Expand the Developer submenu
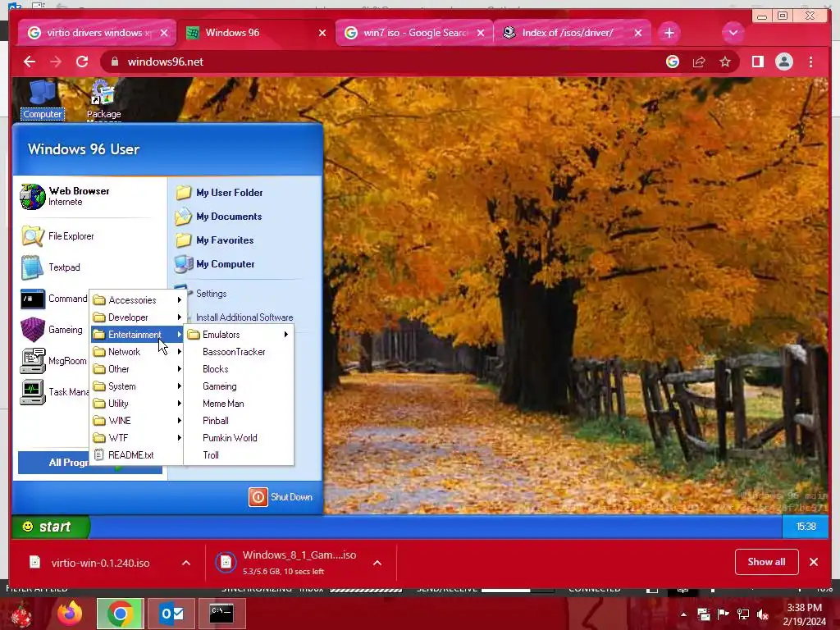The width and height of the screenshot is (840, 630). 137,317
